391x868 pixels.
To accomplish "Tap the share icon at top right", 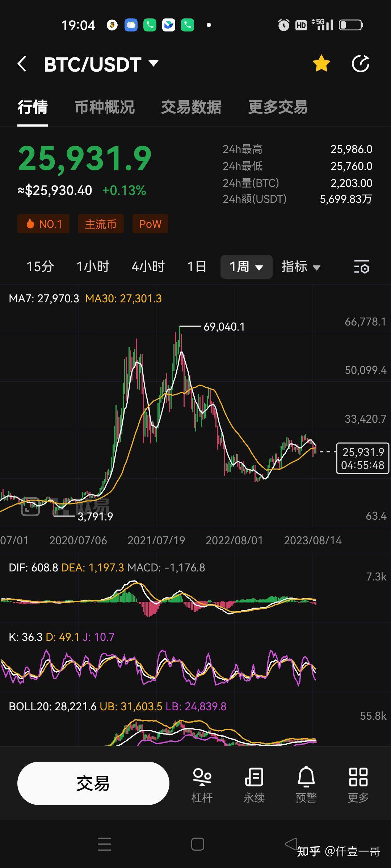I will click(x=361, y=64).
